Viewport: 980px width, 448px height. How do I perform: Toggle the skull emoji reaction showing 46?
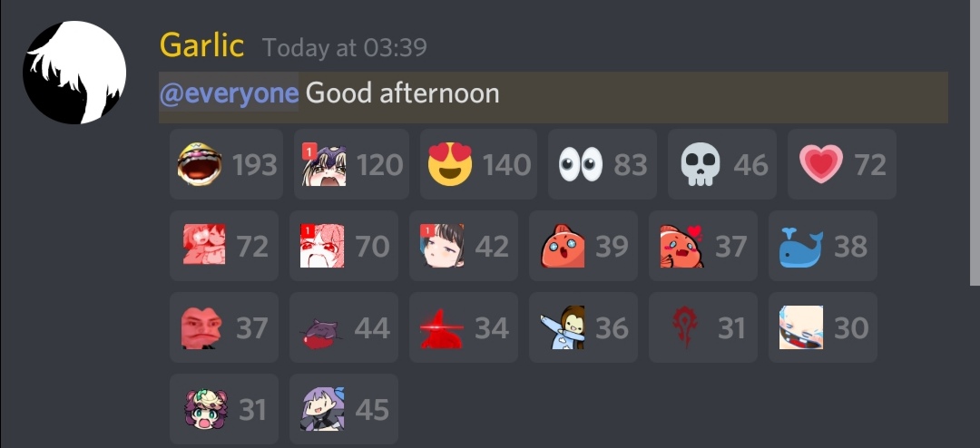click(722, 164)
